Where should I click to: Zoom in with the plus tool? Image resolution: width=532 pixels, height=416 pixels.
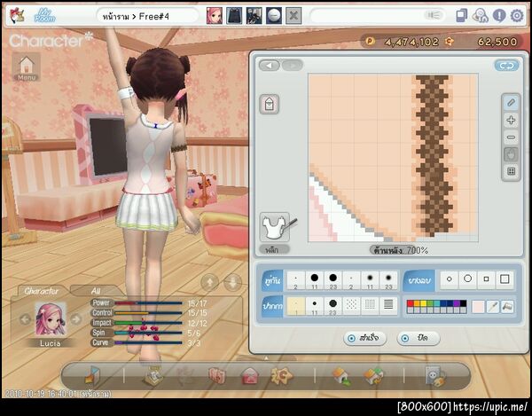tap(511, 120)
